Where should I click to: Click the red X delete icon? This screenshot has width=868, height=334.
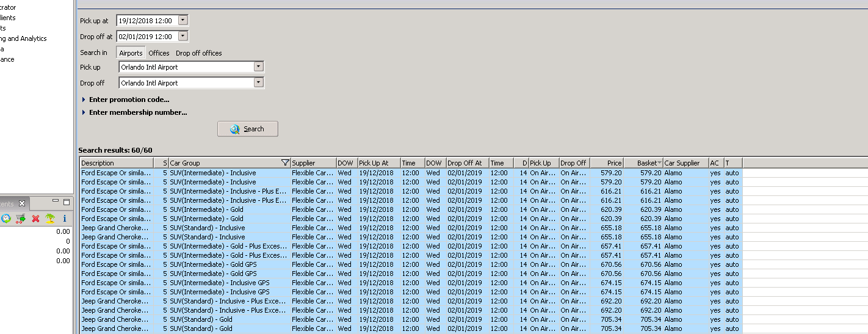(35, 218)
